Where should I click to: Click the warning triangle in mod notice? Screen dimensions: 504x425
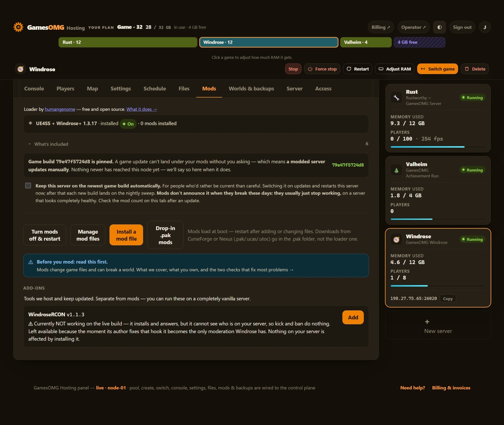point(31,262)
